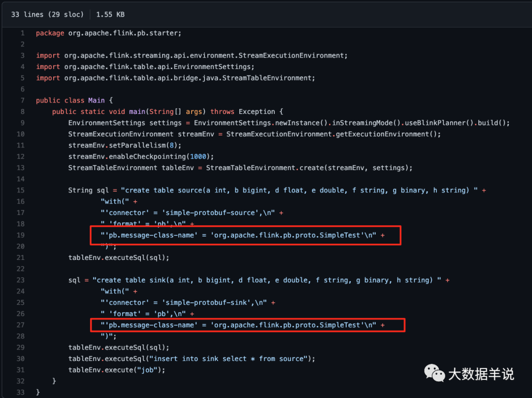Screen dimensions: 532x398
Task: Click 'streamEnv.setParallelism(8);' line
Action: point(125,145)
